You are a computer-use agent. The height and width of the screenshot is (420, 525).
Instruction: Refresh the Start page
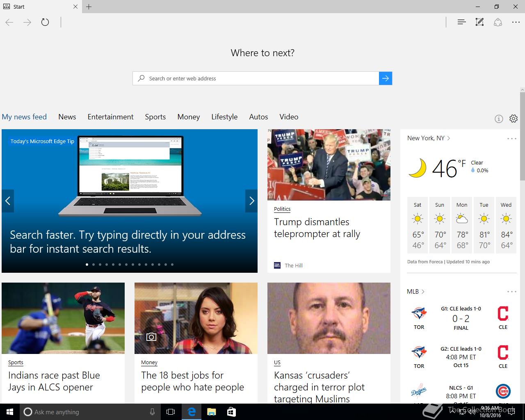click(45, 22)
